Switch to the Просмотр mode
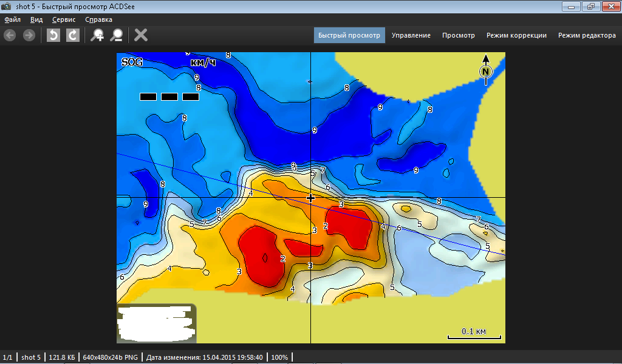Viewport: 622px width, 364px height. [459, 35]
